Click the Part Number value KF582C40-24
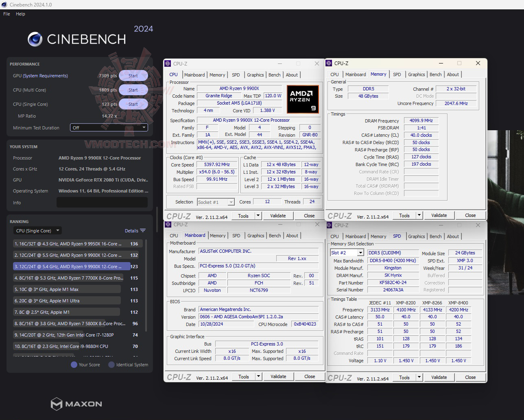This screenshot has width=524, height=420. coord(393,282)
